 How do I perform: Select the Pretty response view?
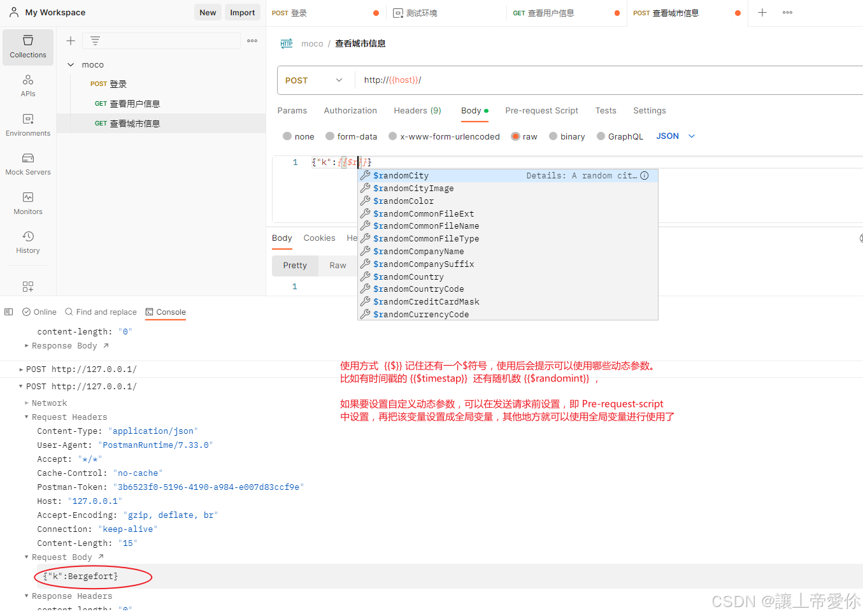point(295,266)
